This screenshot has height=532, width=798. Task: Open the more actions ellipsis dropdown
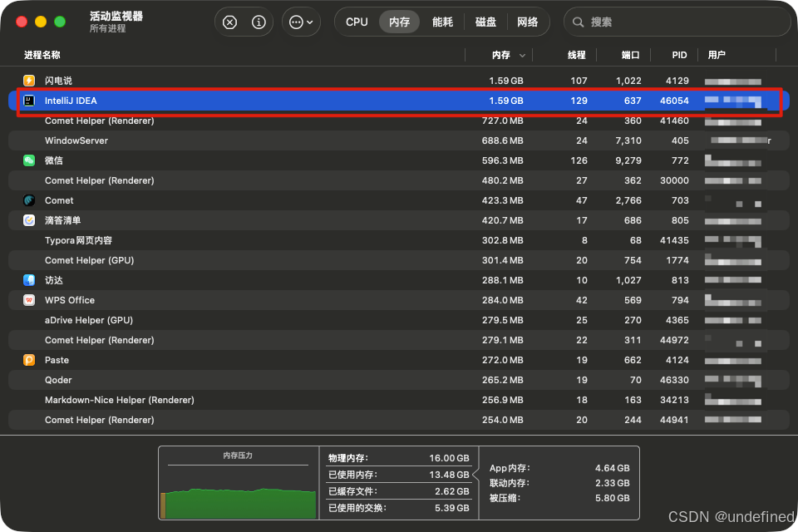[301, 22]
